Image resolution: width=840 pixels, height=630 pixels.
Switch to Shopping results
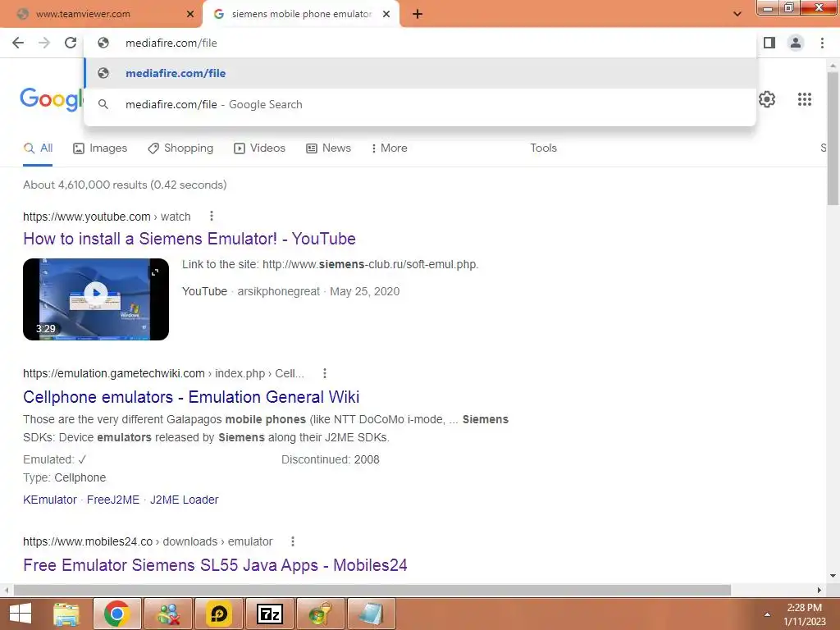tap(180, 148)
